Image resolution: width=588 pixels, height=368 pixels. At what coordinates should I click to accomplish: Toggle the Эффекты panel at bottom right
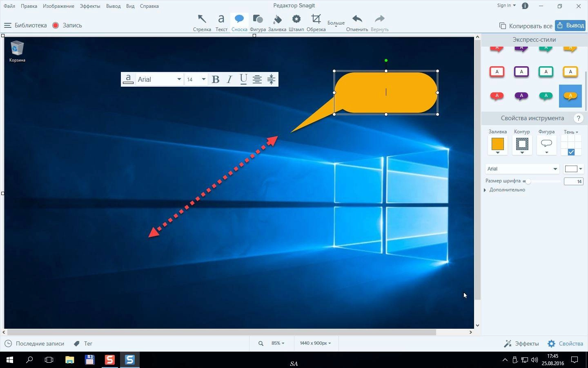point(521,343)
